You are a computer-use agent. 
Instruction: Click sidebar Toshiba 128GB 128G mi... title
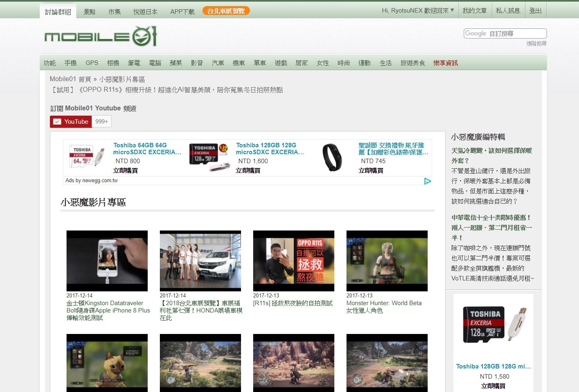click(x=493, y=366)
